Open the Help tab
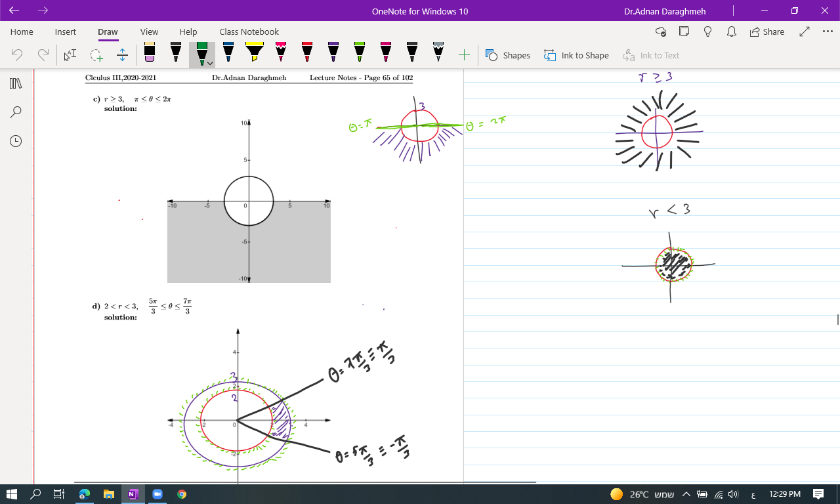Image resolution: width=840 pixels, height=504 pixels. coord(188,31)
